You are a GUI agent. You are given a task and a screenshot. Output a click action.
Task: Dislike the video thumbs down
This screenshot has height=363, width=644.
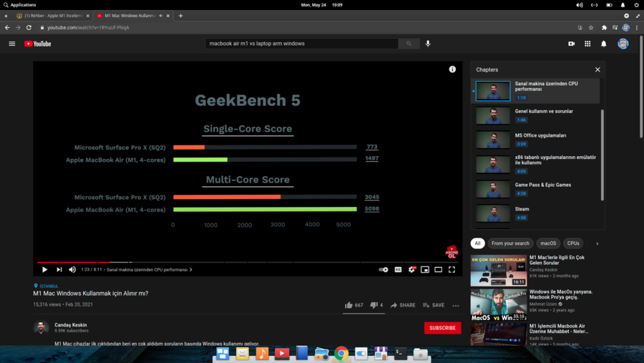376,305
